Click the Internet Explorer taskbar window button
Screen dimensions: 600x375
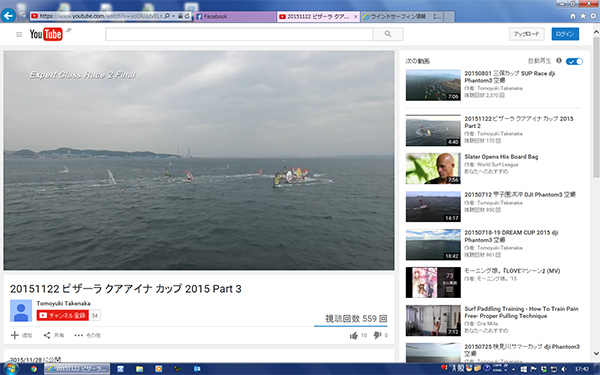77,369
